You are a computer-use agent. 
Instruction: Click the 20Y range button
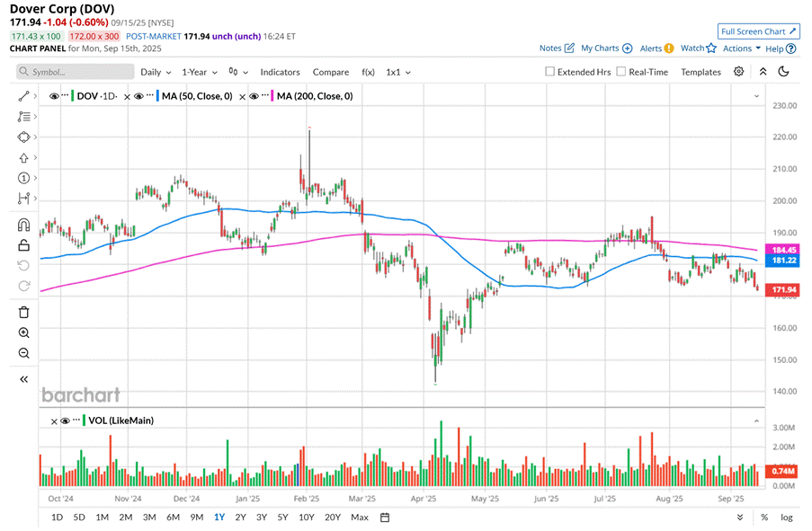click(333, 517)
